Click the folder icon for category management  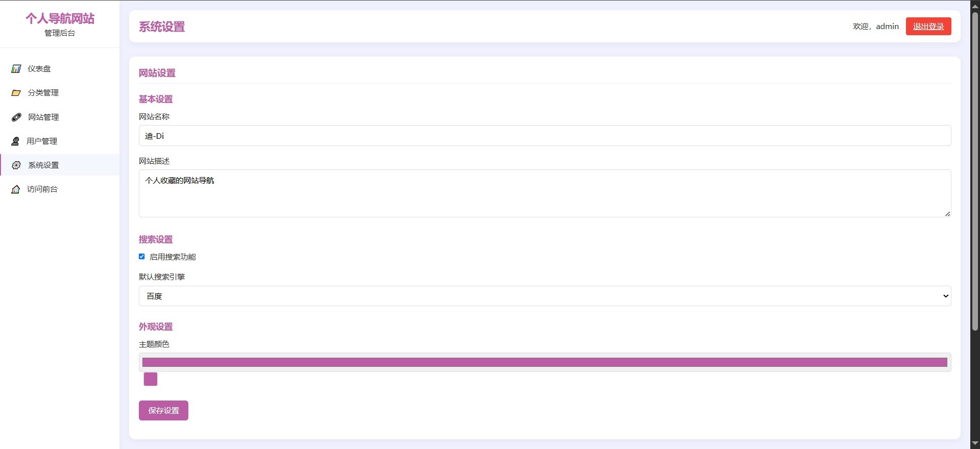click(x=16, y=93)
